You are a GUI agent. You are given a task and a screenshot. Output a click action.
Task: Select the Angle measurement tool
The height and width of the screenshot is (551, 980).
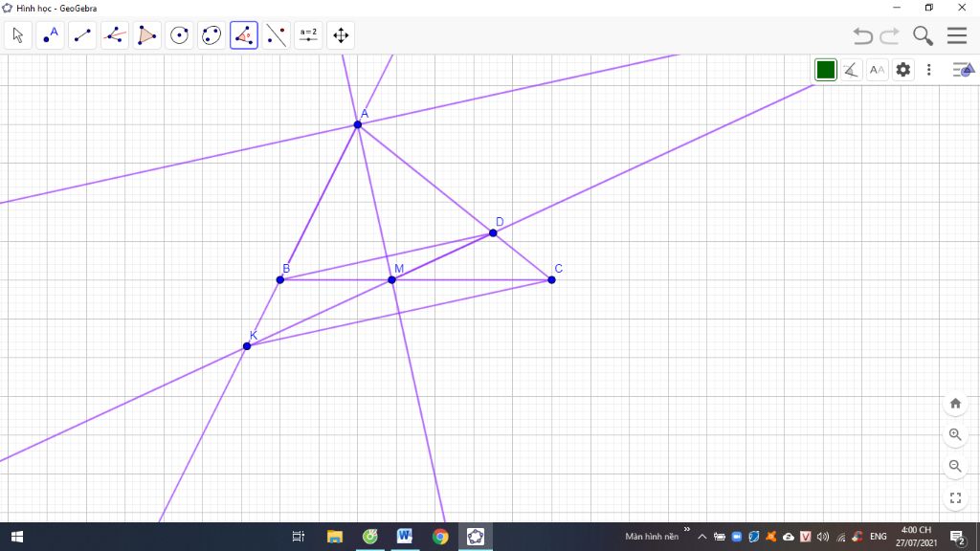point(244,35)
